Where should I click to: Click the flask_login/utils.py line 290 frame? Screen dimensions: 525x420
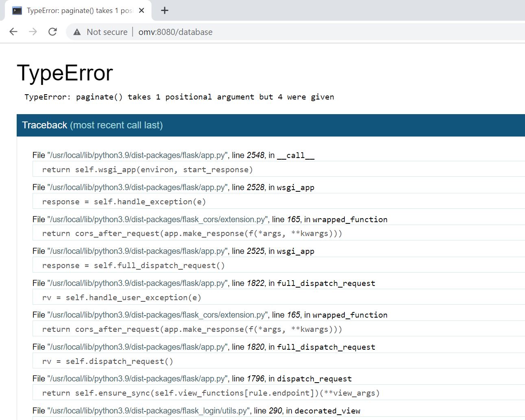coord(196,411)
